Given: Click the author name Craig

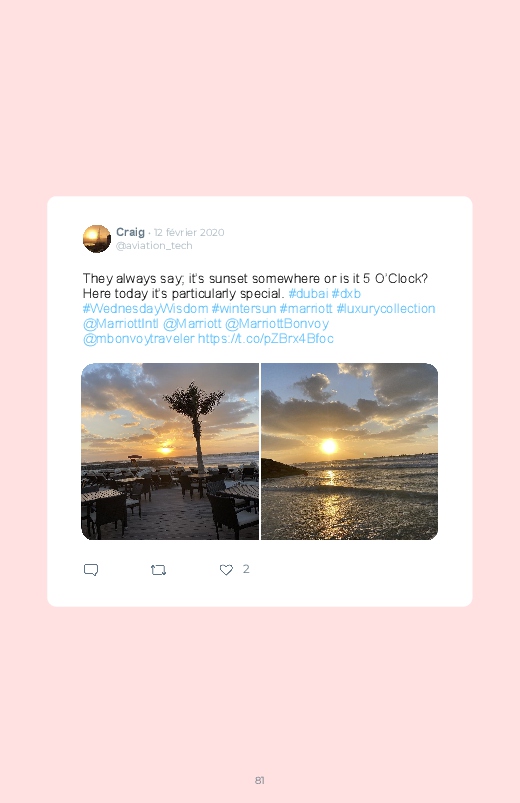Looking at the screenshot, I should (x=130, y=232).
